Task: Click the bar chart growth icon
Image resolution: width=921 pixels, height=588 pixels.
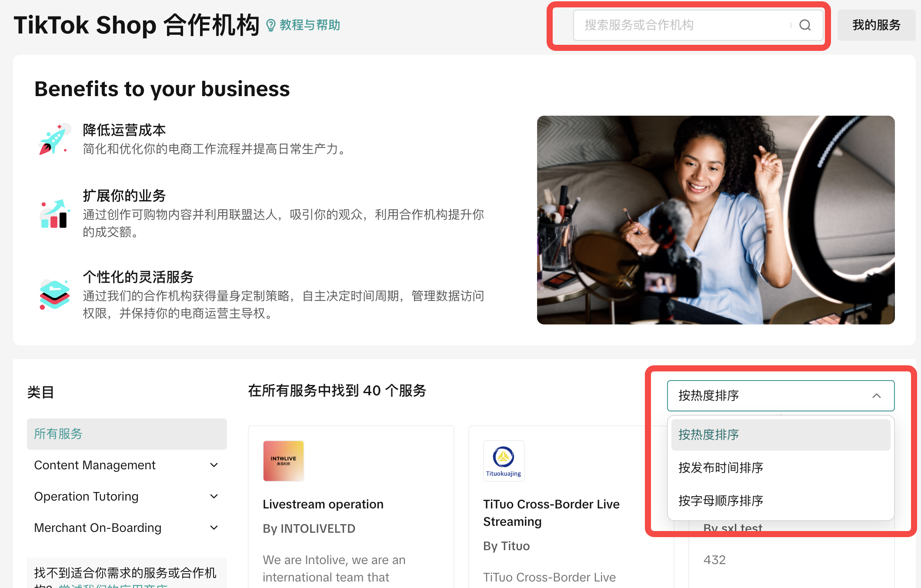Action: coord(54,214)
